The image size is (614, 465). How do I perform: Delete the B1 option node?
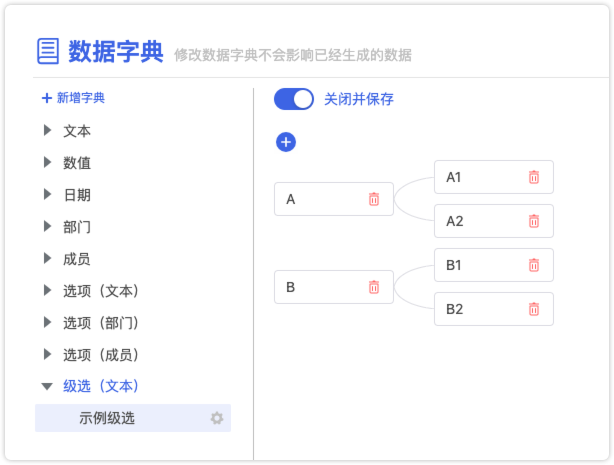[x=534, y=265]
